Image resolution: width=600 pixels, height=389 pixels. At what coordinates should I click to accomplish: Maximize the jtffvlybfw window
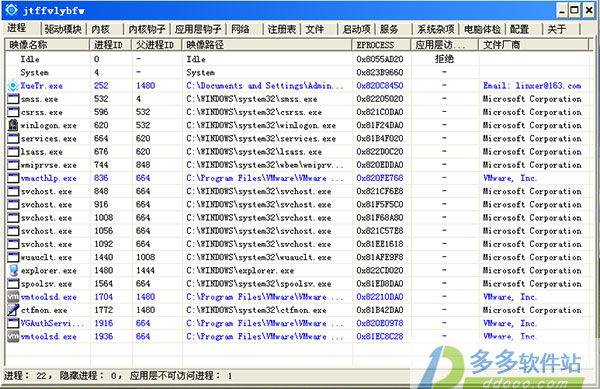point(574,10)
